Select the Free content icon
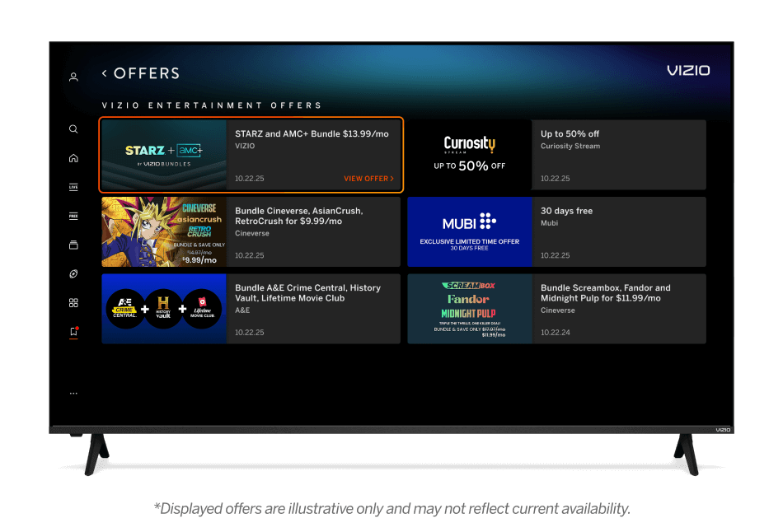This screenshot has height=532, width=783. coord(73,215)
